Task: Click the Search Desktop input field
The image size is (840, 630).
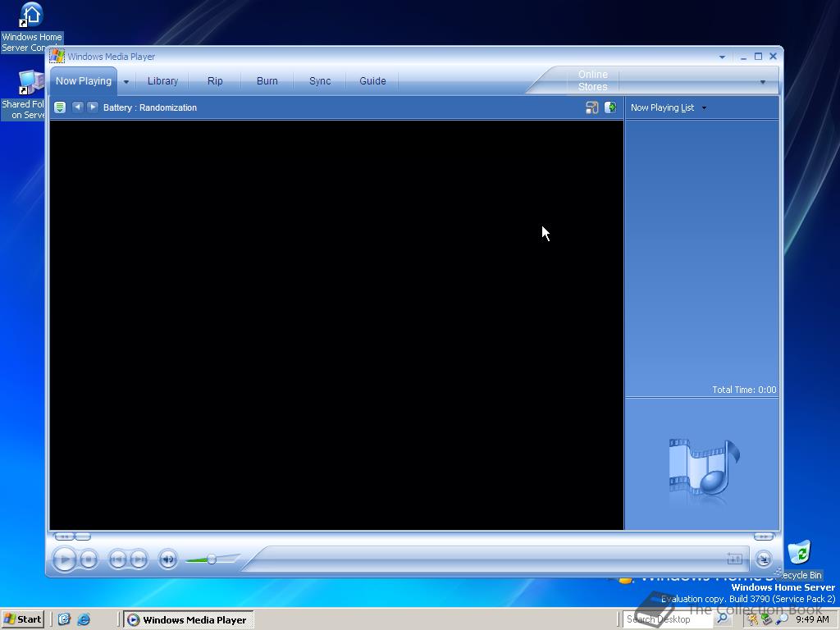Action: [x=668, y=619]
